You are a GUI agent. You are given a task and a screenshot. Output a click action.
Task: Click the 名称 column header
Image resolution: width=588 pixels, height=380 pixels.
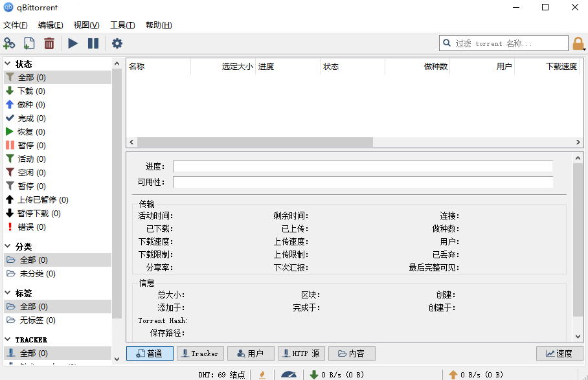[x=157, y=67]
